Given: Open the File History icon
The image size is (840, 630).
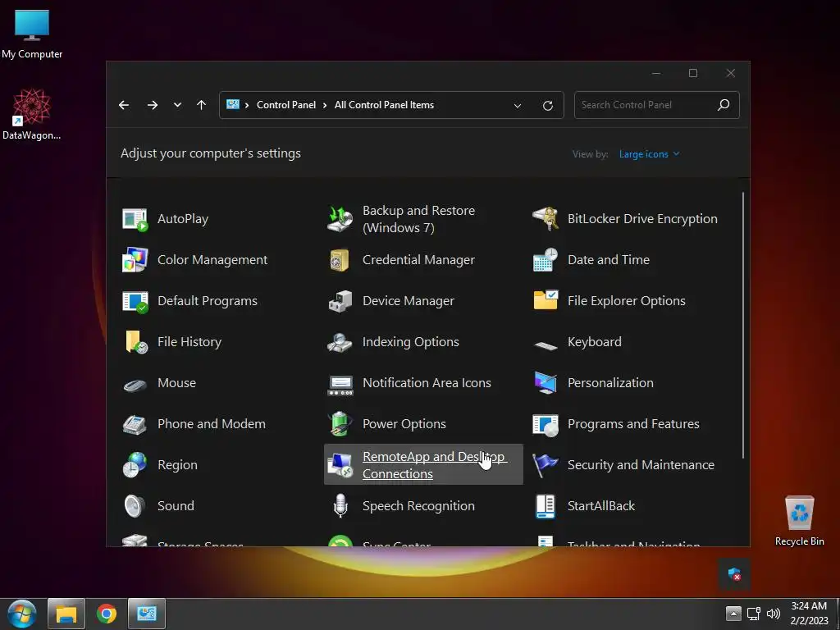Looking at the screenshot, I should click(135, 342).
